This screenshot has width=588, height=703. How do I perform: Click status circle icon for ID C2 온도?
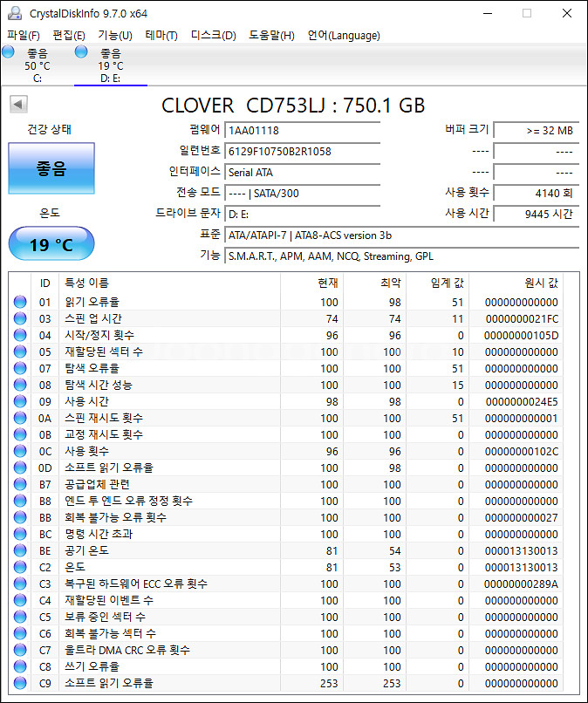click(20, 567)
